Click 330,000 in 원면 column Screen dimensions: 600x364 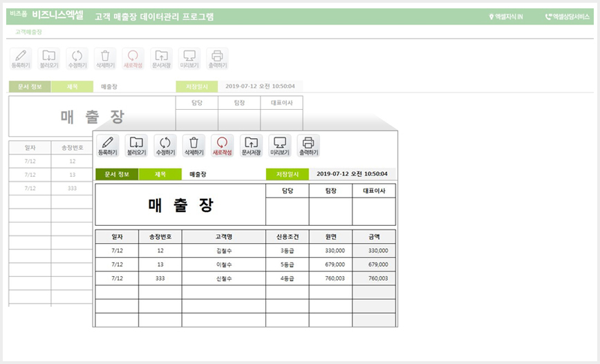pos(330,251)
